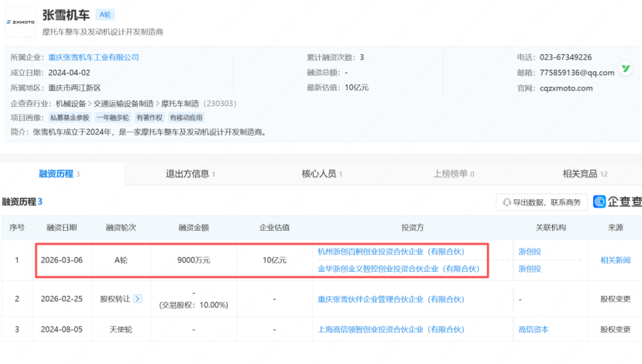642x364 pixels.
Task: Select the 相关竞品 tab
Action: coord(581,174)
